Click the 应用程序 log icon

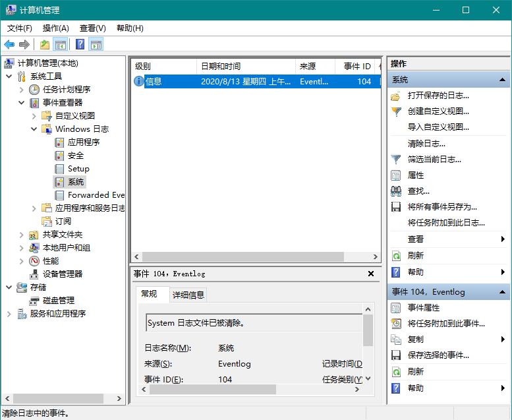tap(59, 142)
